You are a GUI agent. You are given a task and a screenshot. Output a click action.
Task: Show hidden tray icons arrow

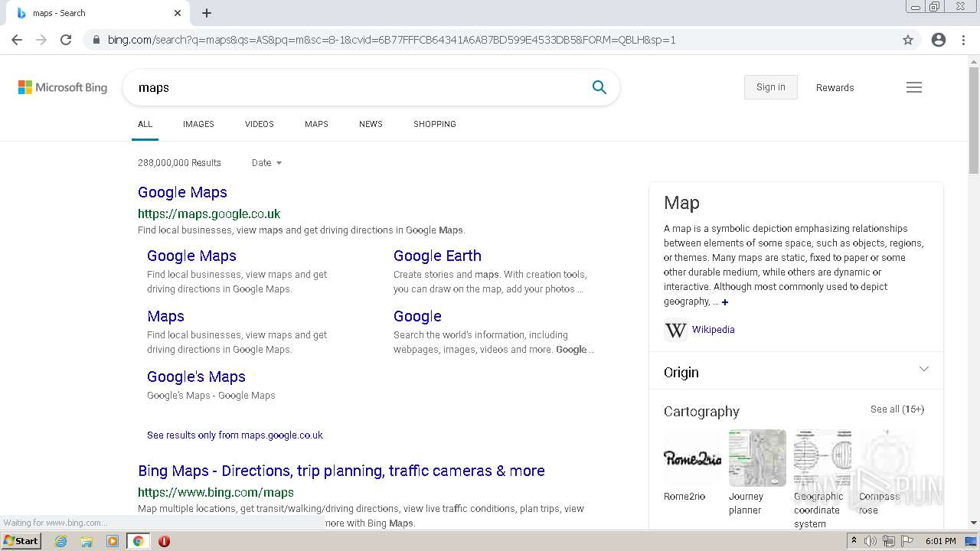point(854,541)
